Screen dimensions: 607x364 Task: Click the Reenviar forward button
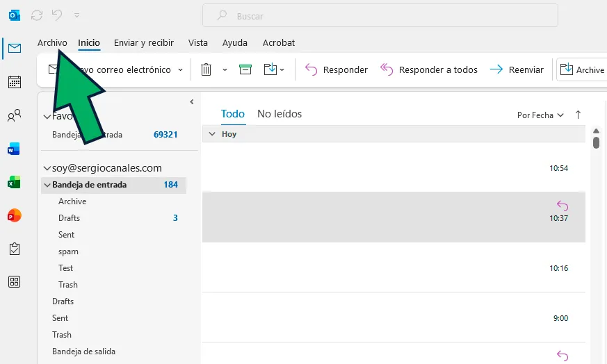pyautogui.click(x=517, y=69)
